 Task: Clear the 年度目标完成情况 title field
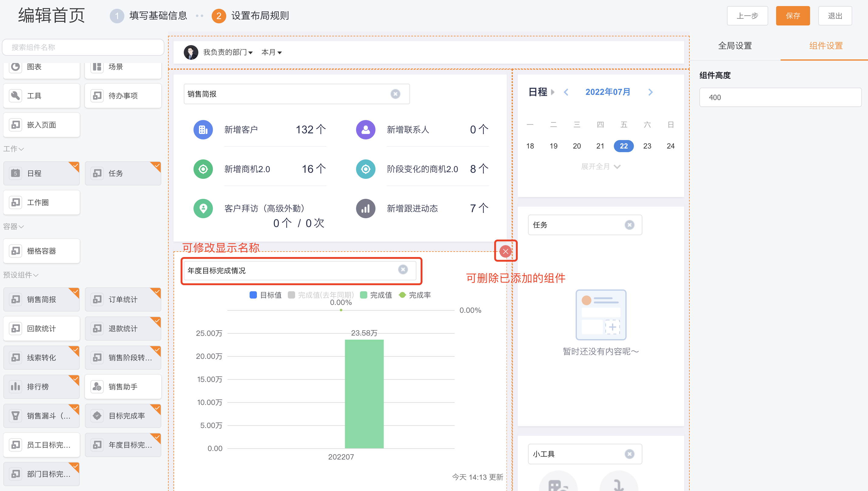pos(403,269)
